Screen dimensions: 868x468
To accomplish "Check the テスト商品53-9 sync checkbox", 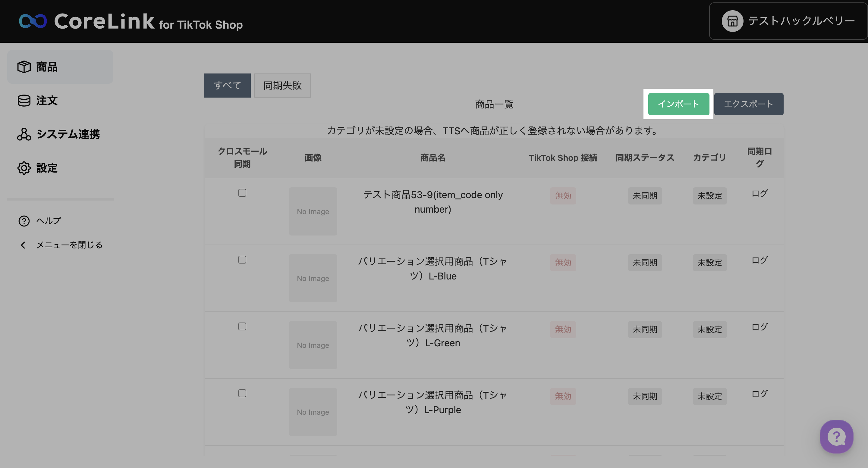I will [242, 192].
